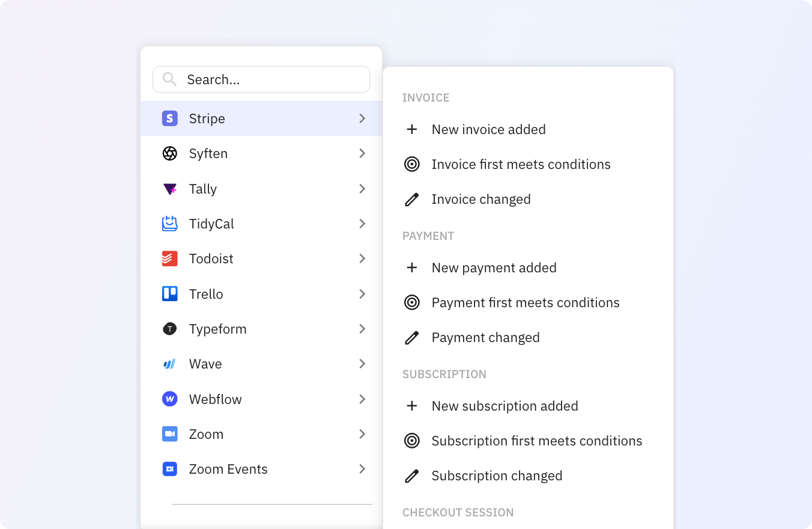812x529 pixels.
Task: Click the Trello app name text
Action: pyautogui.click(x=206, y=294)
